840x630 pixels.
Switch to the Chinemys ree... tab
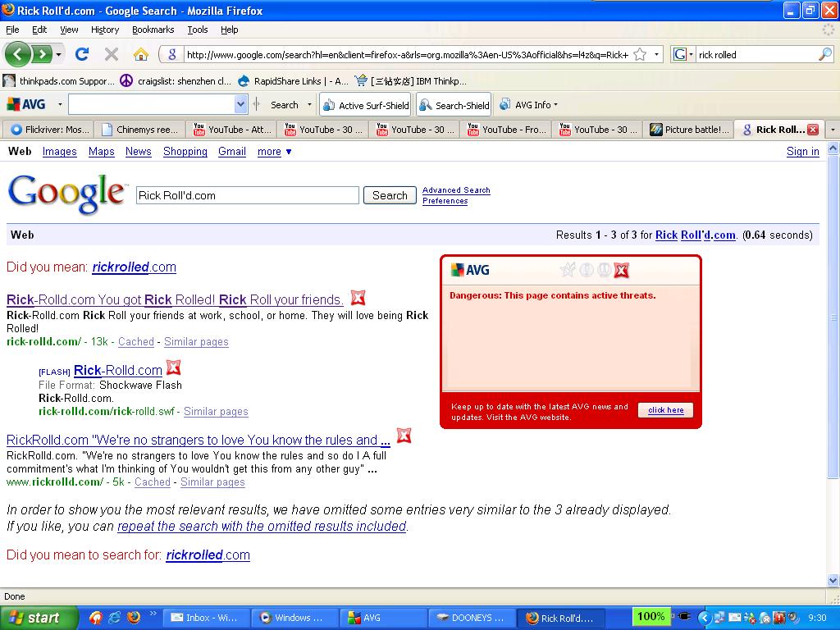point(139,130)
